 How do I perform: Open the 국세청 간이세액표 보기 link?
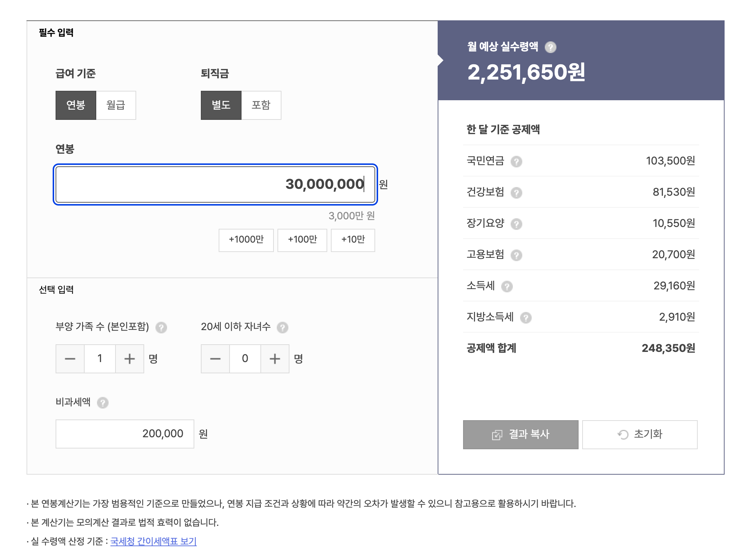(x=153, y=541)
